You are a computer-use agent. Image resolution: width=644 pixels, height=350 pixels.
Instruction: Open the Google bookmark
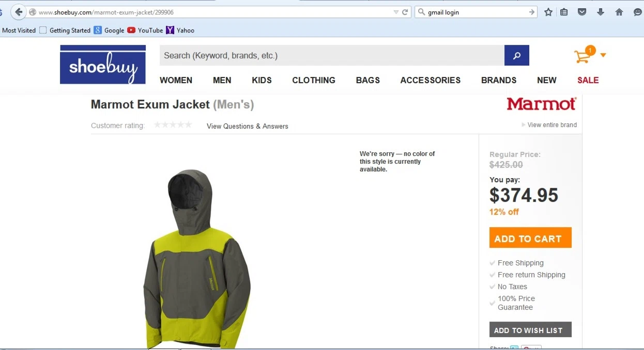click(x=109, y=30)
